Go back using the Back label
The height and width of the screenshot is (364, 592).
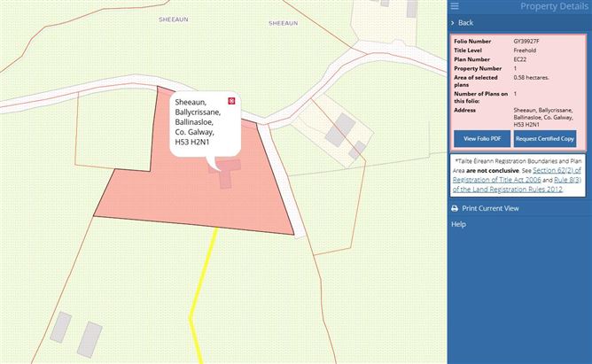point(465,22)
